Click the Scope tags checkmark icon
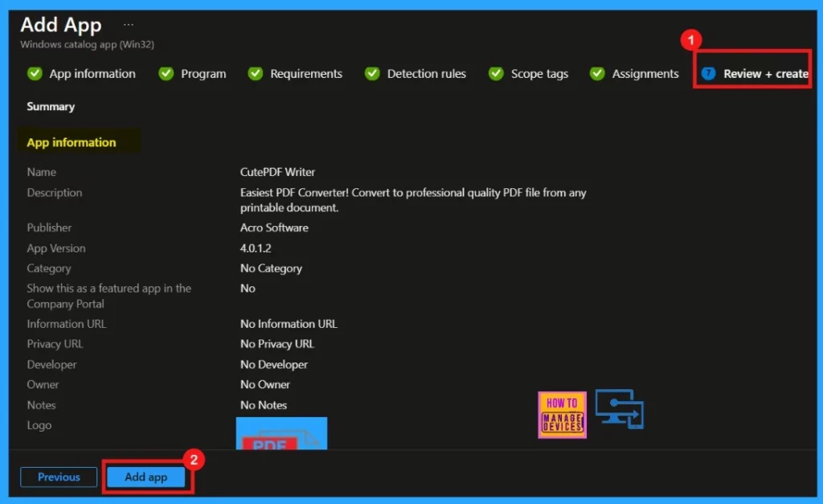 (x=496, y=73)
